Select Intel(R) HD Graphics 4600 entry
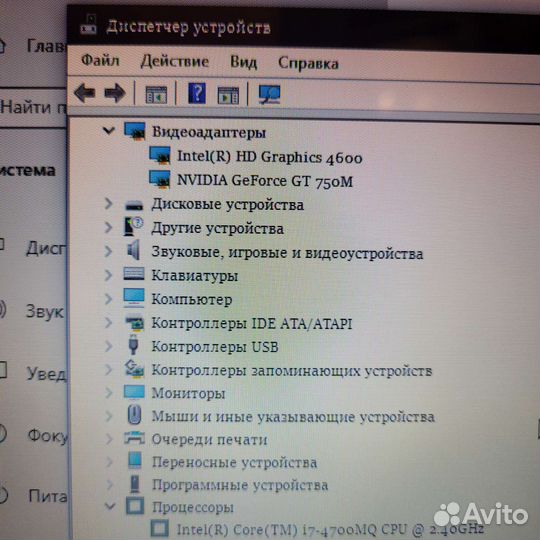This screenshot has height=540, width=540. click(270, 157)
